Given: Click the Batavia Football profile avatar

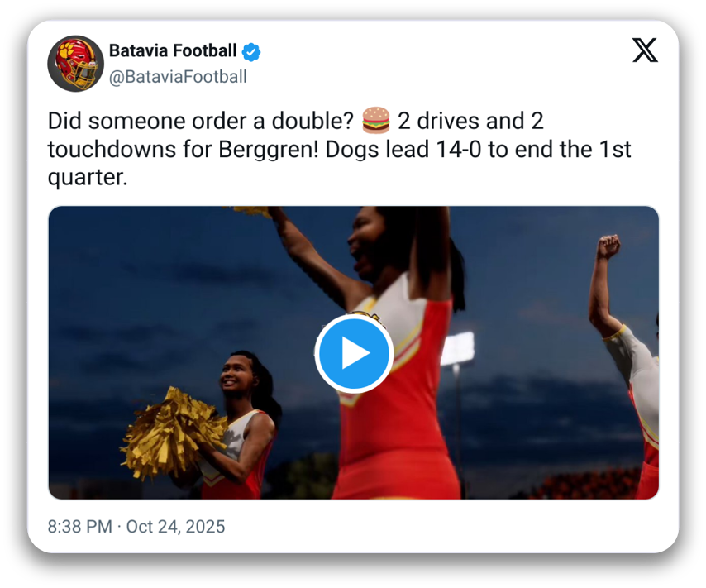Looking at the screenshot, I should tap(75, 64).
